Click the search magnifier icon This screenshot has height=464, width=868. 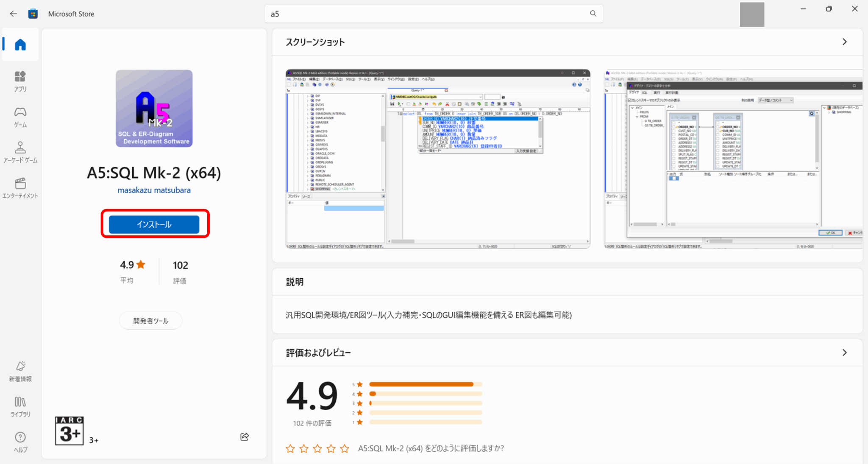tap(593, 13)
